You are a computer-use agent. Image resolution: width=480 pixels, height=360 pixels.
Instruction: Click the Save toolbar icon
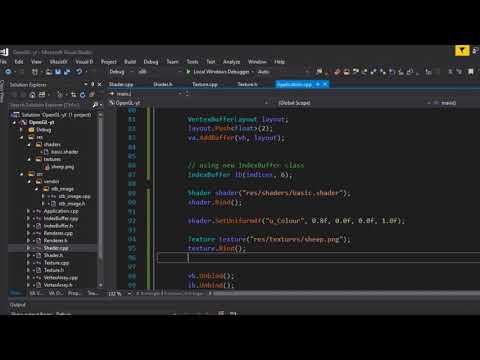[58, 72]
